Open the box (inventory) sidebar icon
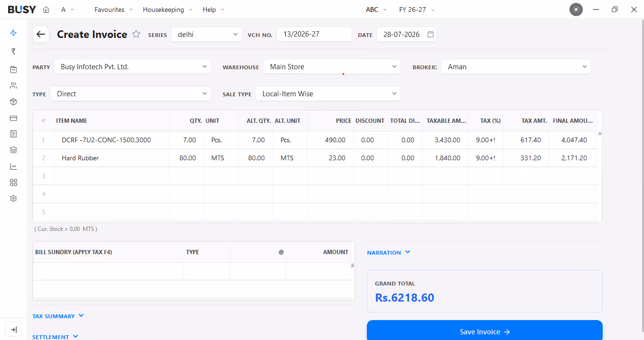 13,102
